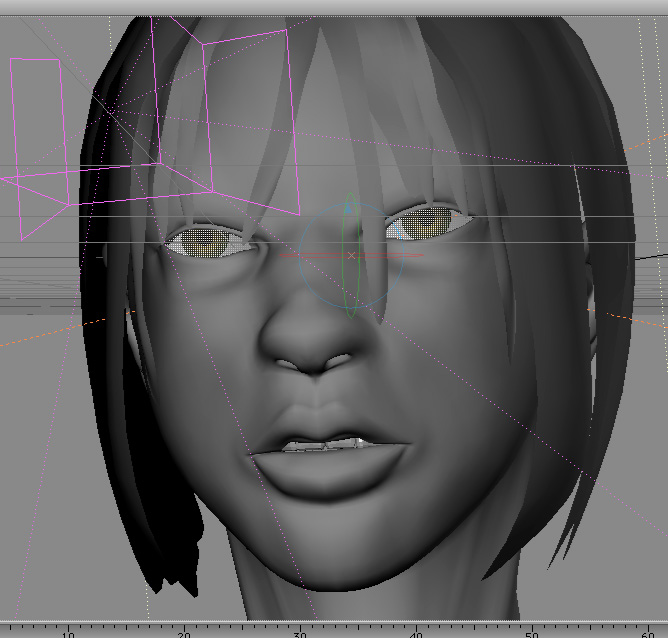Set the timeline to frame 30
The height and width of the screenshot is (638, 668).
coord(300,631)
